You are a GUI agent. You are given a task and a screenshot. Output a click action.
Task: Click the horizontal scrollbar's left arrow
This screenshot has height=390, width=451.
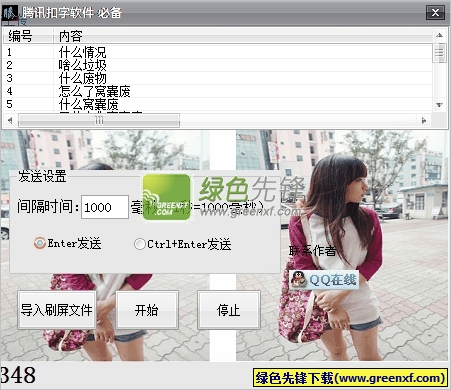(x=10, y=120)
